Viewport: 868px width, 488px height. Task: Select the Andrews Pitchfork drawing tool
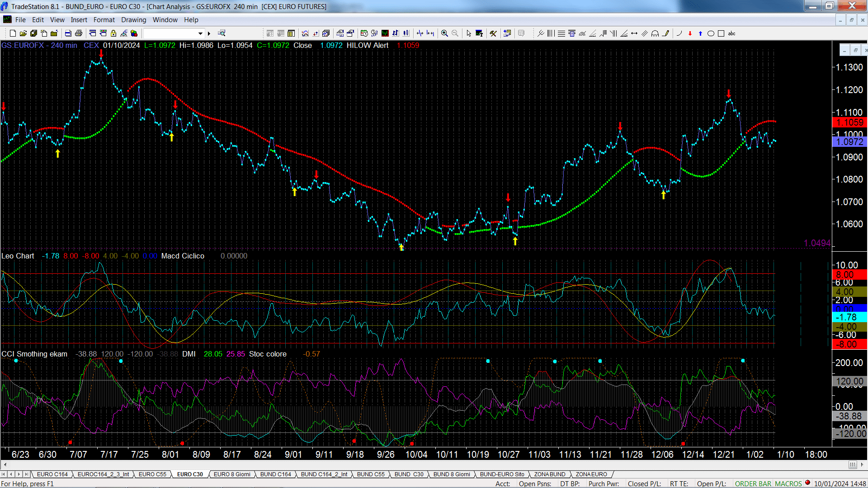click(x=541, y=33)
